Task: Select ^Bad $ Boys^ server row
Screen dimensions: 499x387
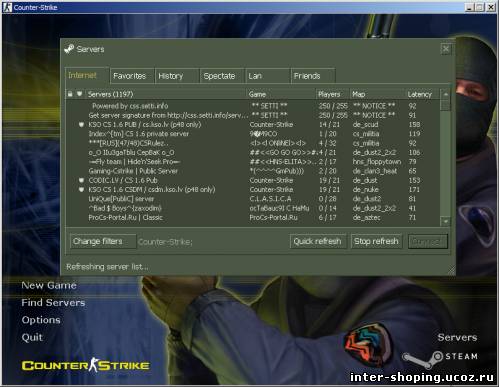Action: click(x=253, y=208)
